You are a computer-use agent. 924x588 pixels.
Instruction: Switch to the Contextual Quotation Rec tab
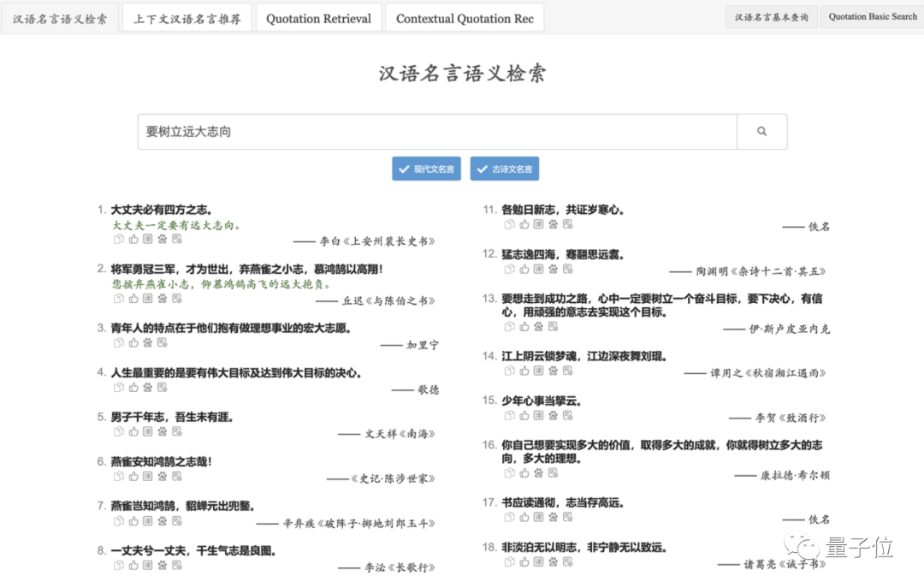coord(465,17)
